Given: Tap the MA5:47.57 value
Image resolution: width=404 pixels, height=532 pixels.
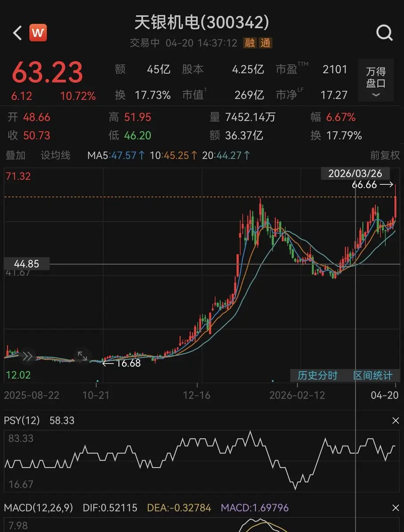Looking at the screenshot, I should coord(116,156).
